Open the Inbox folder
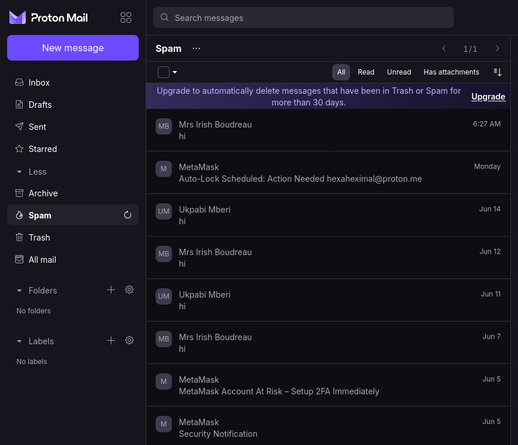This screenshot has width=518, height=445. point(73,83)
